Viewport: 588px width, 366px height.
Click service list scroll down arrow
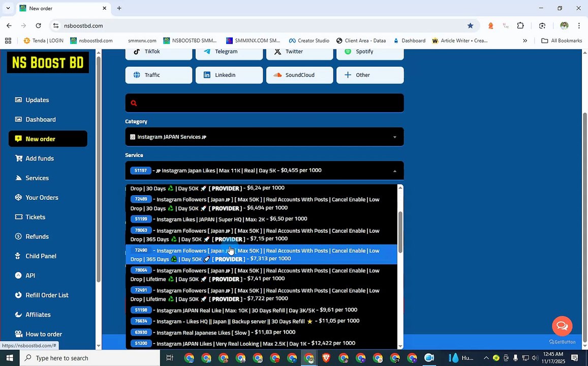400,346
